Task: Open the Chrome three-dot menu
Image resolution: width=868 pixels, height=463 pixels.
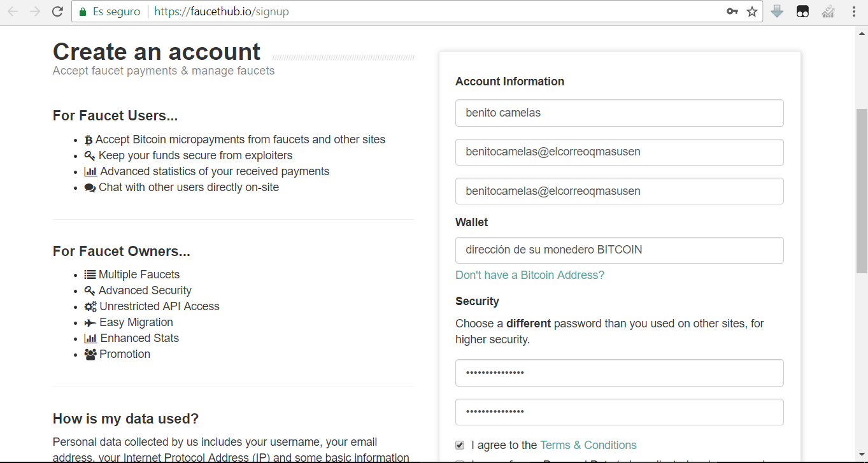Action: click(854, 11)
